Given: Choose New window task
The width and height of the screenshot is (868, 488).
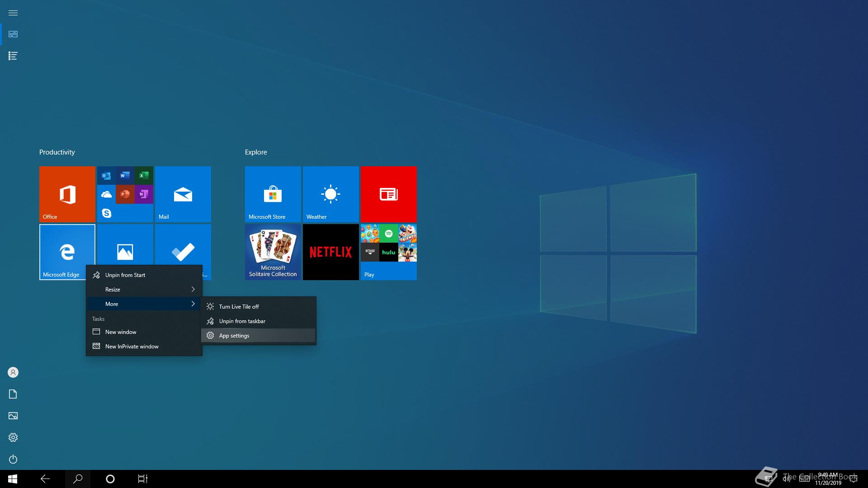Looking at the screenshot, I should [x=144, y=332].
